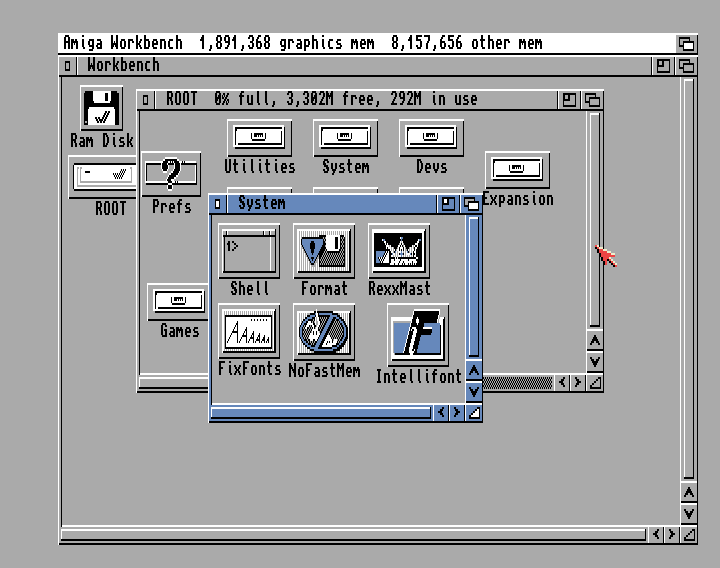Click the Workbench window horizontal scrollbar
Screen dimensions: 720x568
(x=354, y=534)
